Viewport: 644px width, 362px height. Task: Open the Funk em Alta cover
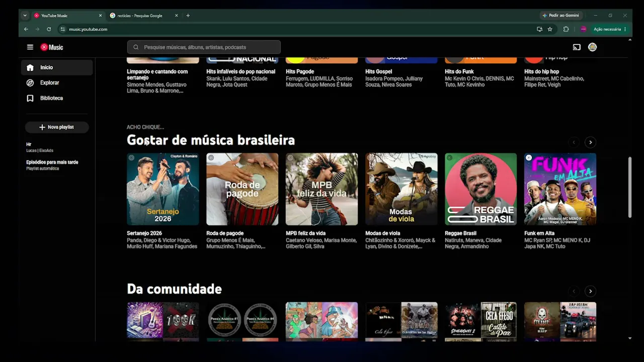click(x=560, y=189)
